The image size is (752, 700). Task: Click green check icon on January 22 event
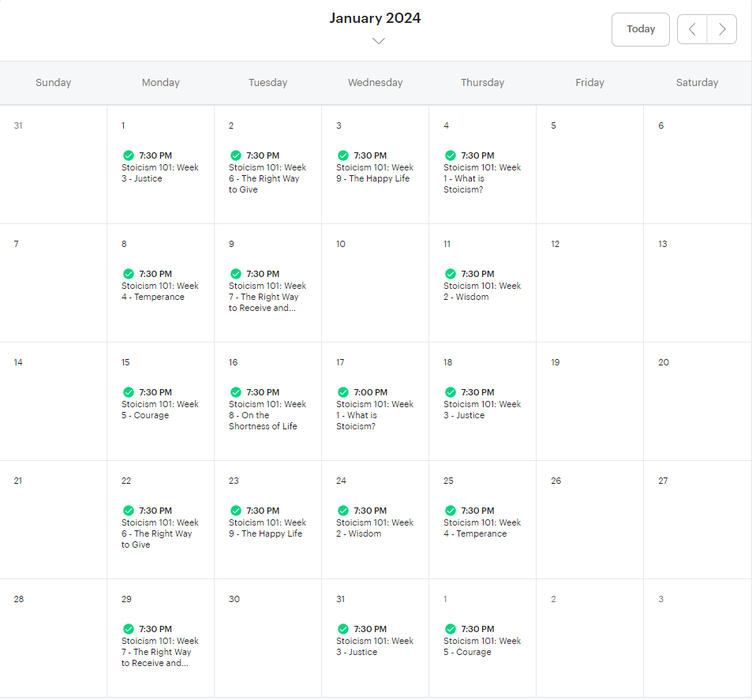(x=129, y=511)
